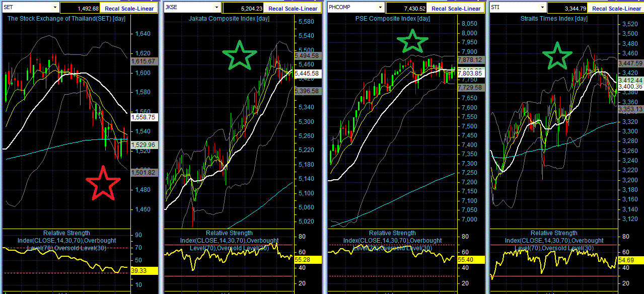Select the 3,344.79 price field

click(x=567, y=8)
